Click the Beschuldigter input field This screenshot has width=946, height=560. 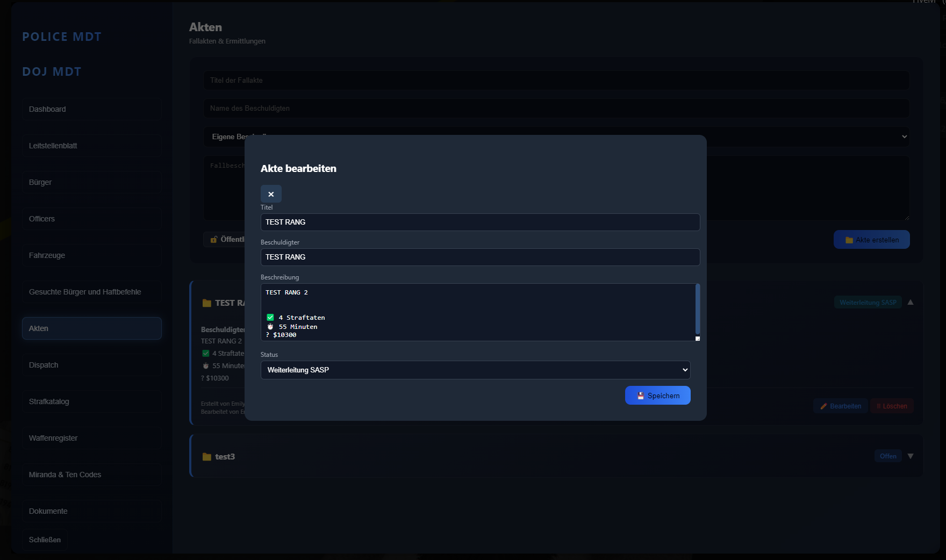(479, 257)
